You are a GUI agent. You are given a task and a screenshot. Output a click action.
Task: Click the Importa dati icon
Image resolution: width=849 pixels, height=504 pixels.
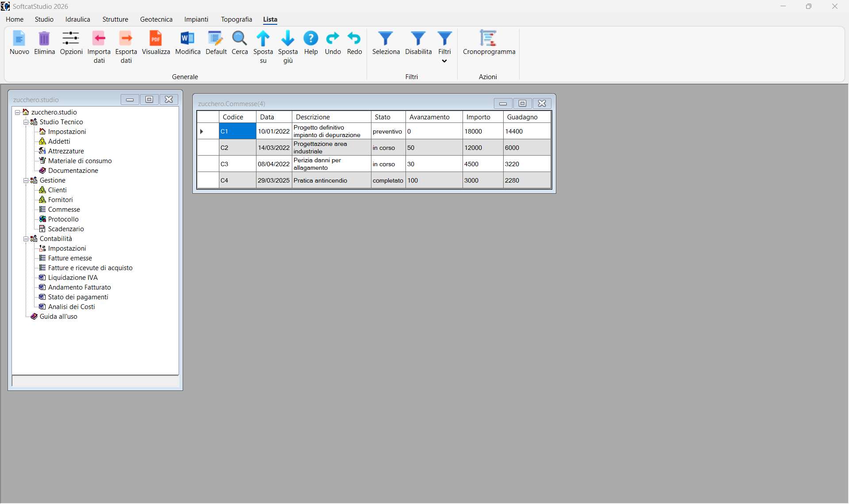tap(99, 38)
